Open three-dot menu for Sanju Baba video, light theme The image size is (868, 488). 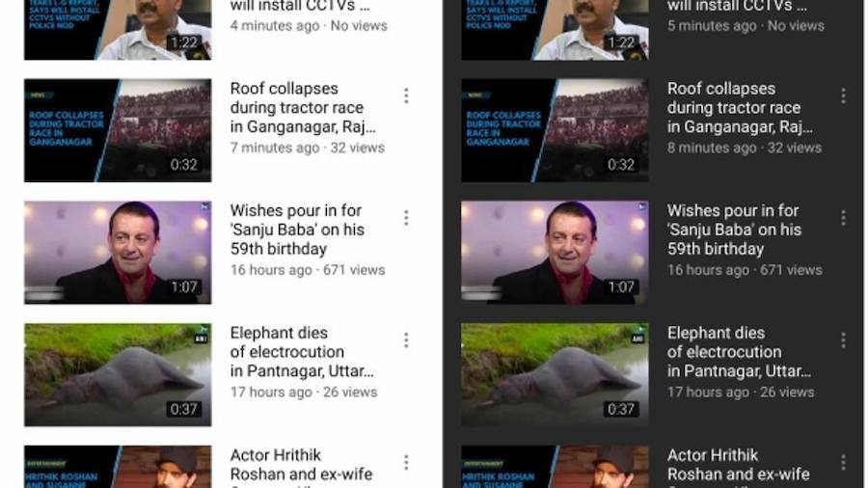coord(406,218)
